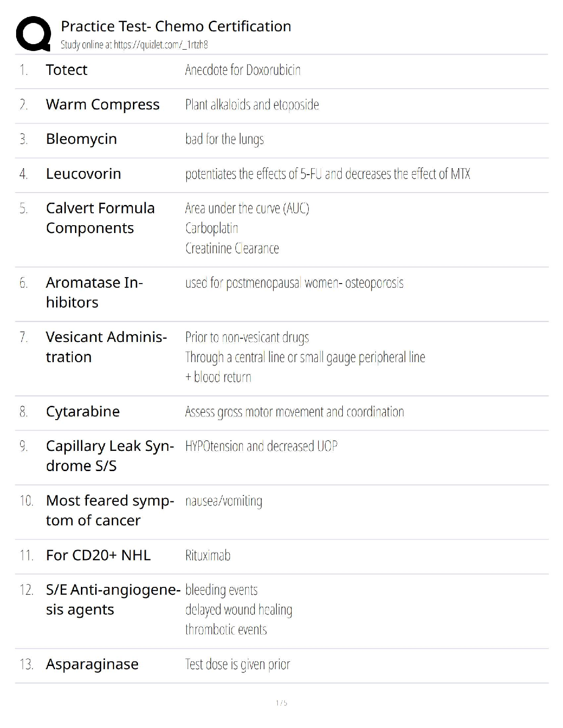
Task: Click the definition 'bad for the lungs'
Action: [x=224, y=139]
